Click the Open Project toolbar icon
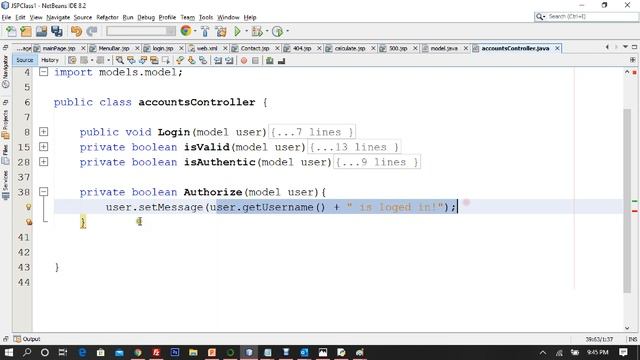The image size is (640, 360). [x=41, y=31]
